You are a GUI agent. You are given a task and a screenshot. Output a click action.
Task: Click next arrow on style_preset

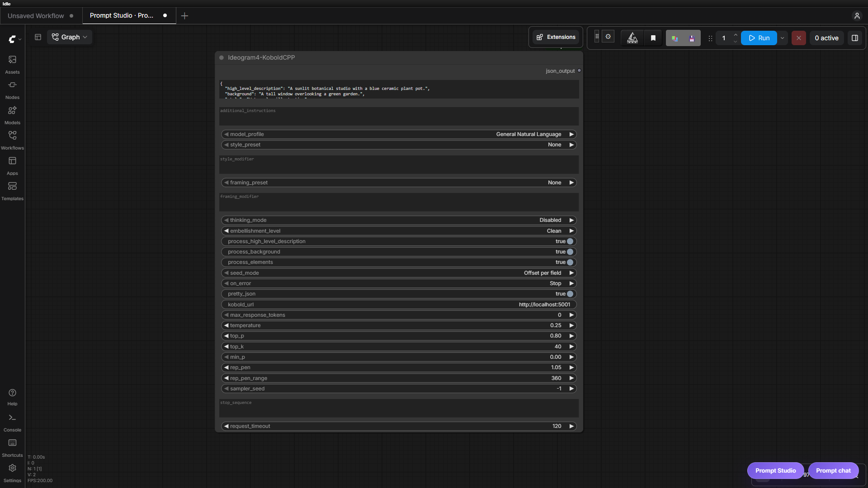(571, 145)
